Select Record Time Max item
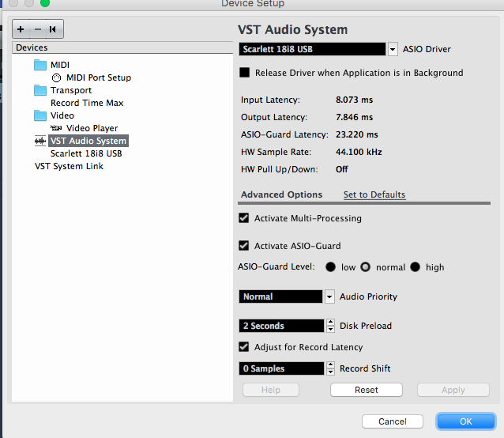 pyautogui.click(x=87, y=103)
